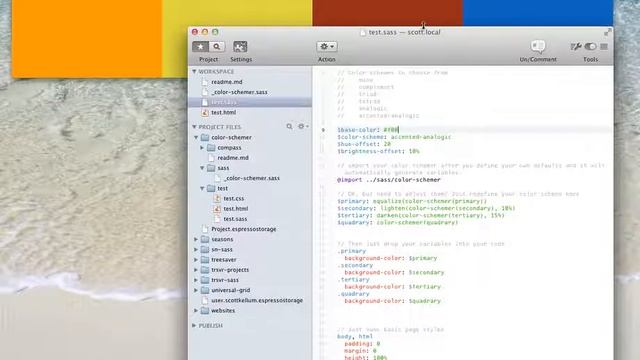This screenshot has height=360, width=640.
Task: Click the document icon in the title bar
Action: click(363, 32)
